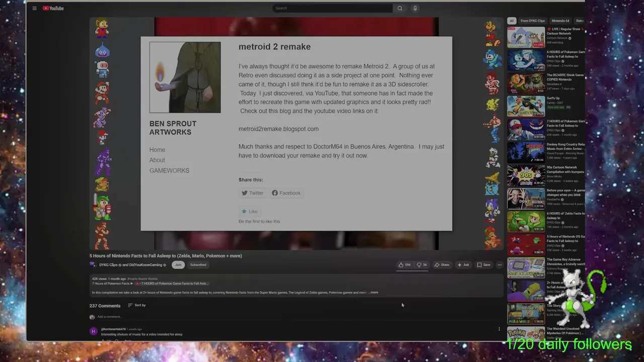This screenshot has height=362, width=644.
Task: Click Surf's Up video title
Action: (553, 99)
